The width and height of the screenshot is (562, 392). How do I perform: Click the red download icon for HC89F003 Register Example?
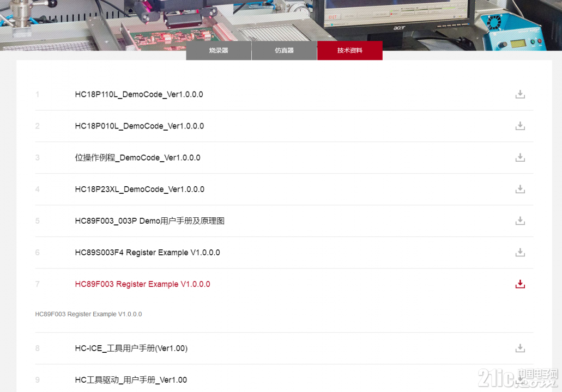[x=520, y=284]
